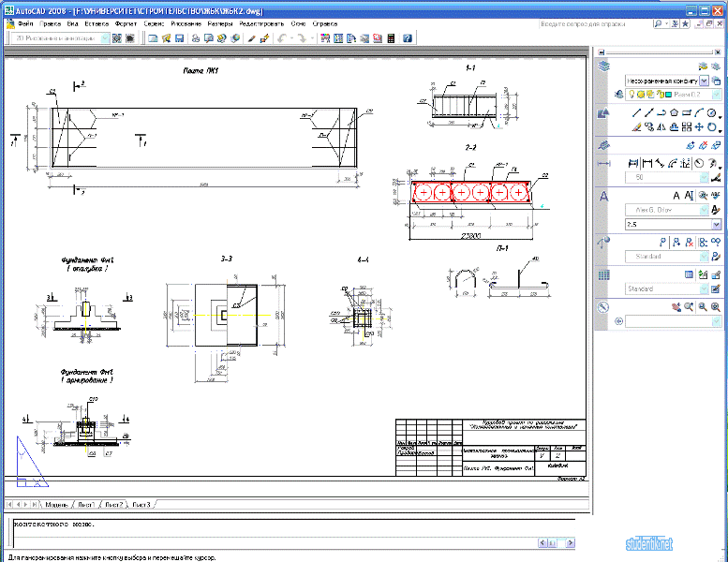Select the Arc drawing tool
728x562 pixels.
pos(699,112)
